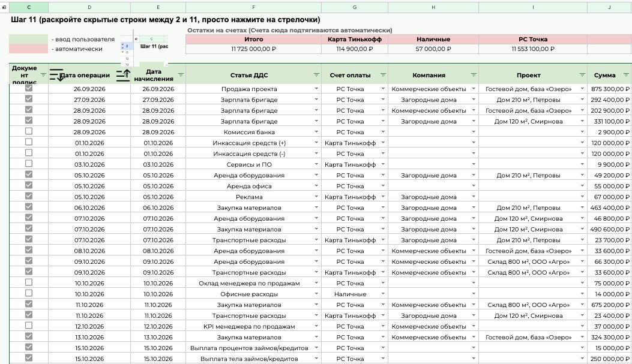Screen dimensions: 632x364
Task: Click the green ввод пользователя legend cell
Action: (29, 39)
